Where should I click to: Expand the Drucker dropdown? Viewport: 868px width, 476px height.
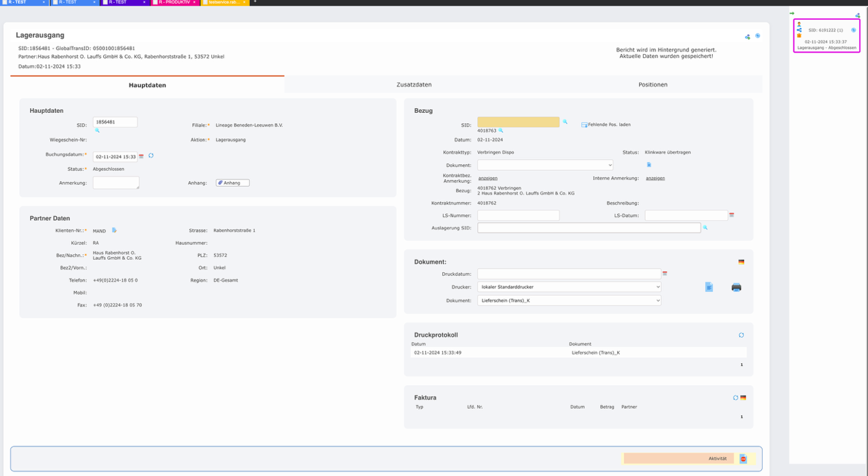tap(569, 287)
